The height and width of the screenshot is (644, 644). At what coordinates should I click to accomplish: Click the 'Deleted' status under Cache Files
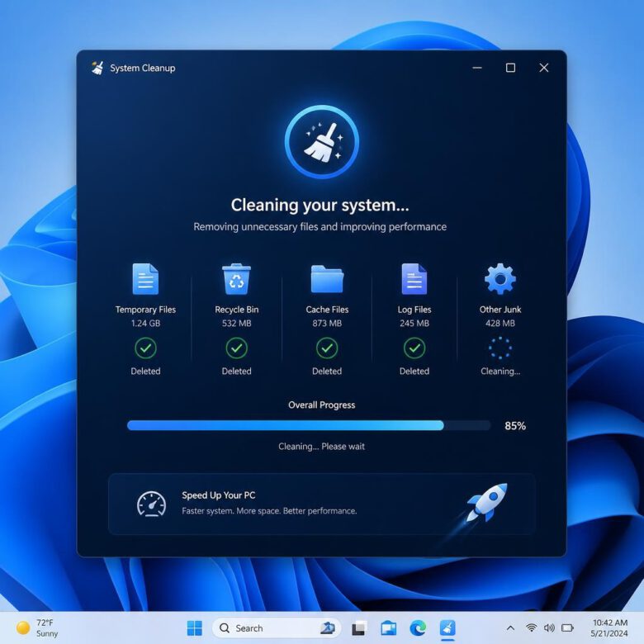point(327,372)
